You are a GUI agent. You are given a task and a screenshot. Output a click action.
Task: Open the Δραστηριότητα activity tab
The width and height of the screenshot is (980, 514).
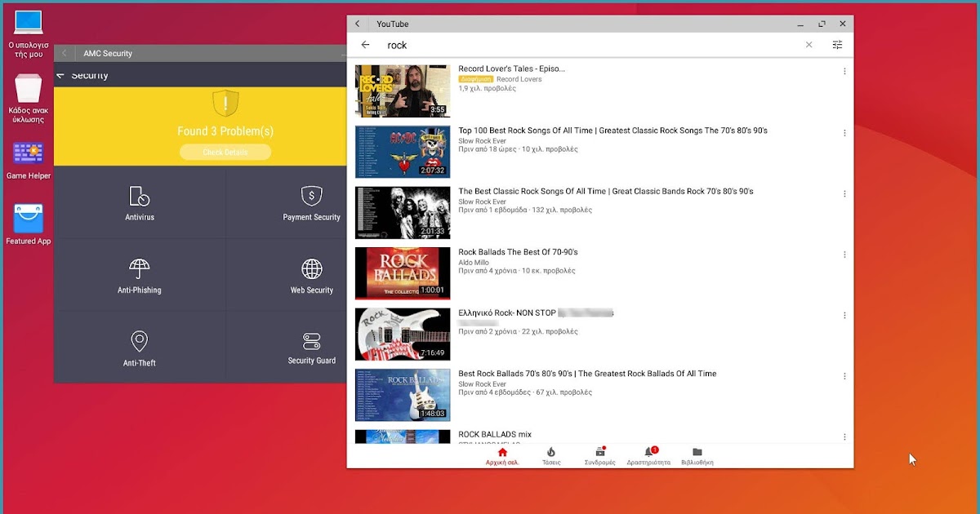click(648, 457)
